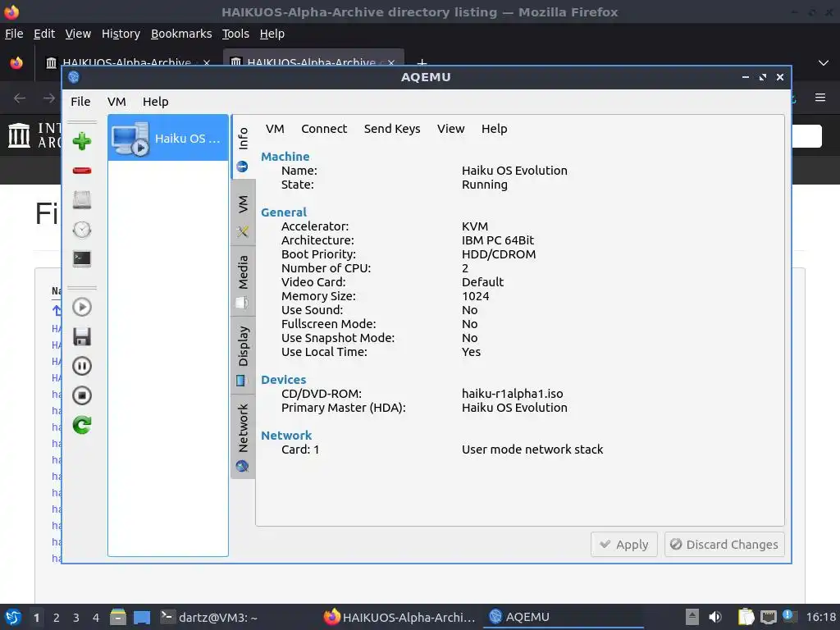The width and height of the screenshot is (840, 630).
Task: Expand Firefox list all tabs chevron
Action: [x=824, y=62]
